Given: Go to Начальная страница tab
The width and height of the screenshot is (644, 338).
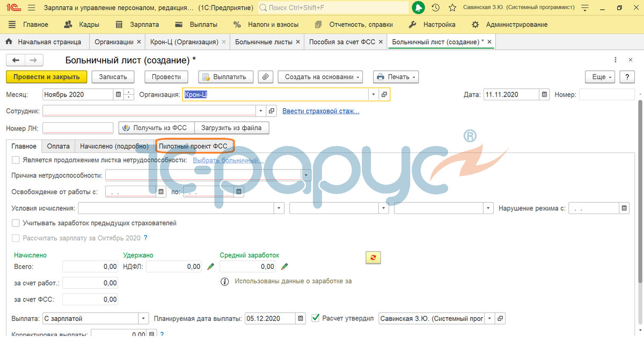Looking at the screenshot, I should (43, 42).
